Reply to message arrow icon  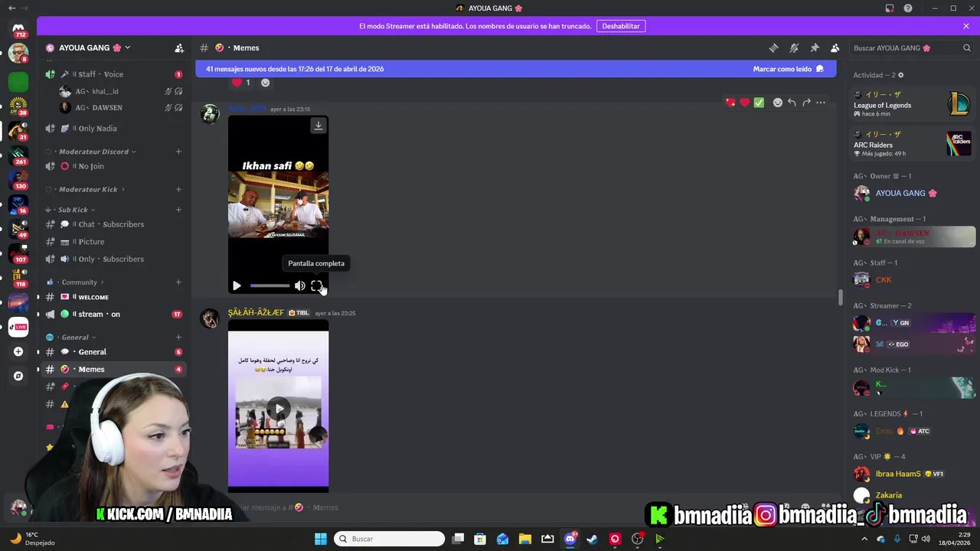coord(792,102)
